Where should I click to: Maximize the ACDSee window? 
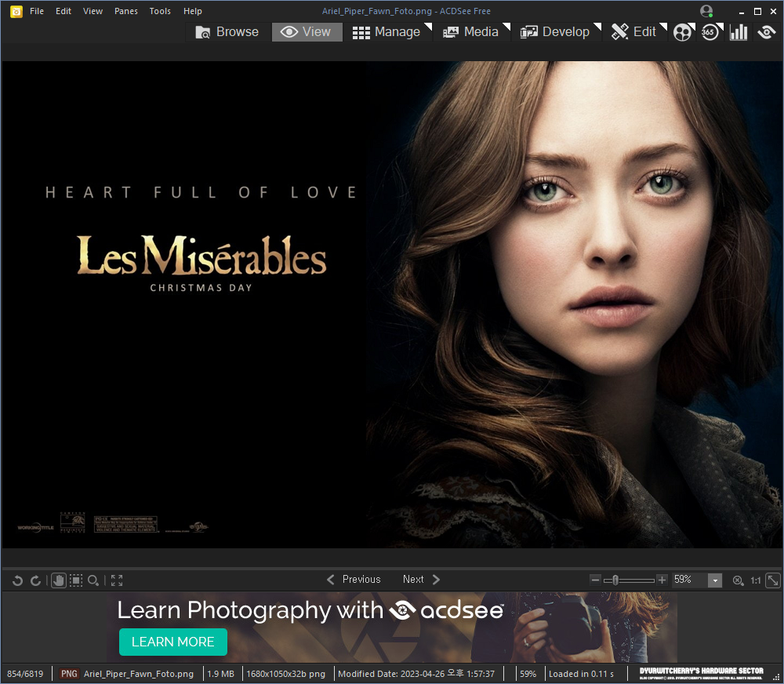coord(757,11)
